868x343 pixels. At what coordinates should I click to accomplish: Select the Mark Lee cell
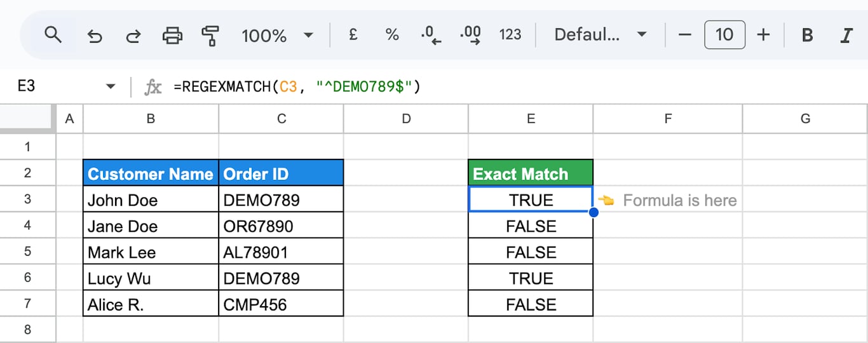click(151, 252)
